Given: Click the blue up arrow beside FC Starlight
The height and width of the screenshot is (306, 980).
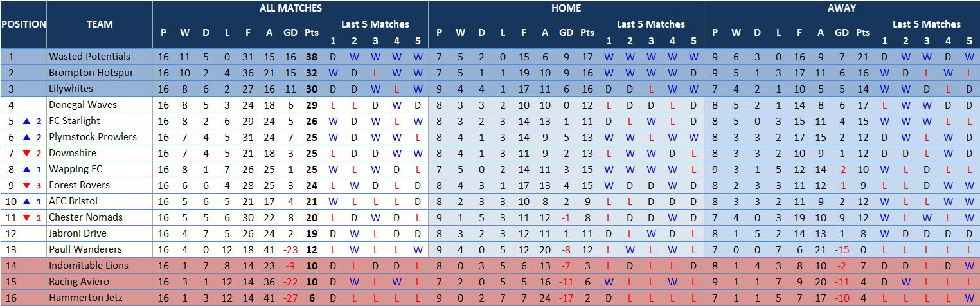Looking at the screenshot, I should point(26,121).
